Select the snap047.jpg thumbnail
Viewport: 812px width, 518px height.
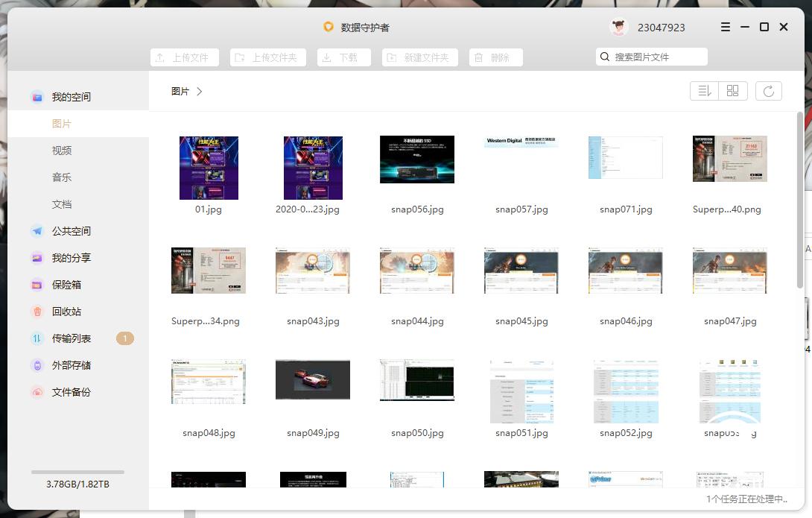tap(729, 271)
